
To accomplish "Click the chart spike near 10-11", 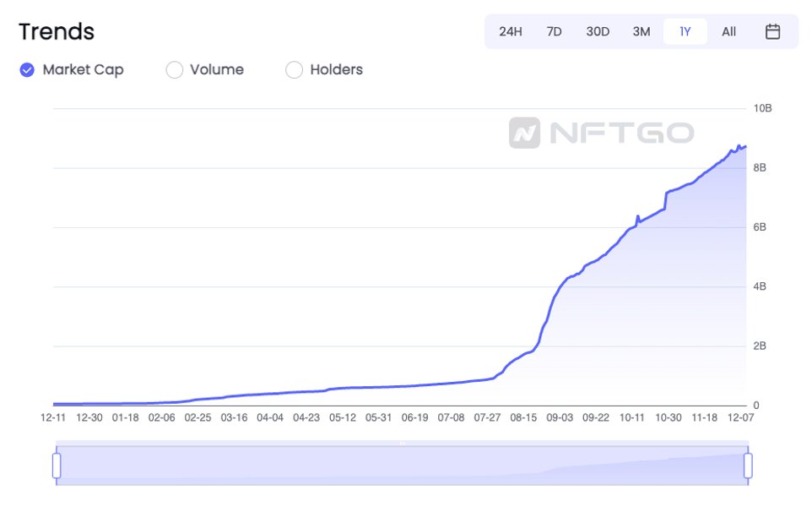I will (637, 216).
